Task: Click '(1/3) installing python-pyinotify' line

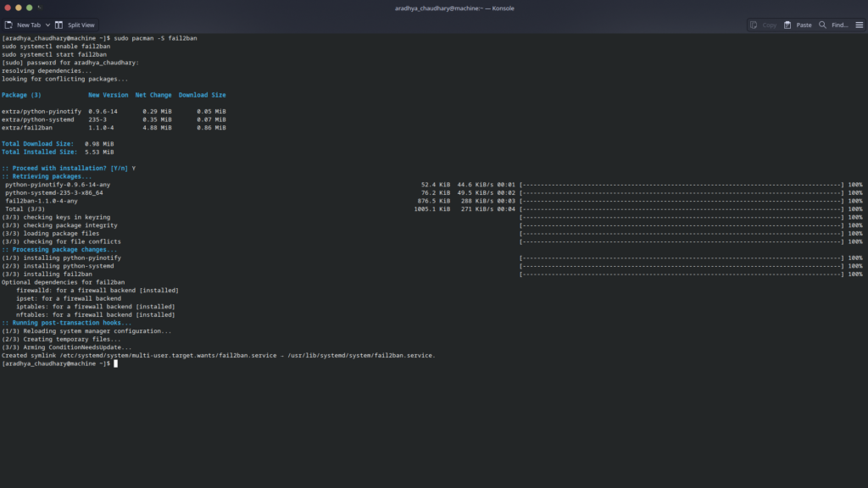Action: click(x=61, y=258)
